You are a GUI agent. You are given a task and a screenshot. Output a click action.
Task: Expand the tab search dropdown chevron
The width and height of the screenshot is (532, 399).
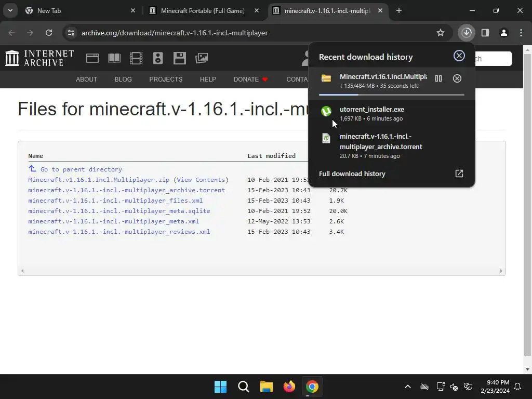[10, 10]
